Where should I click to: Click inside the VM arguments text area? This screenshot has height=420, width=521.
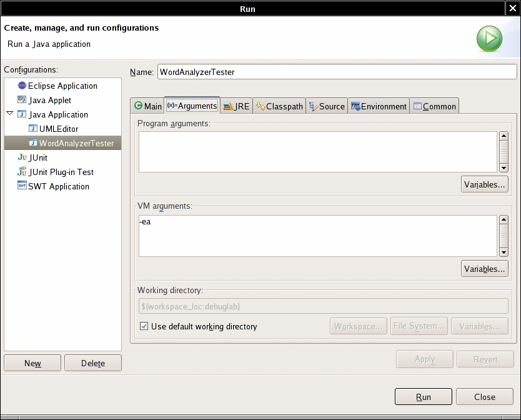tap(317, 236)
